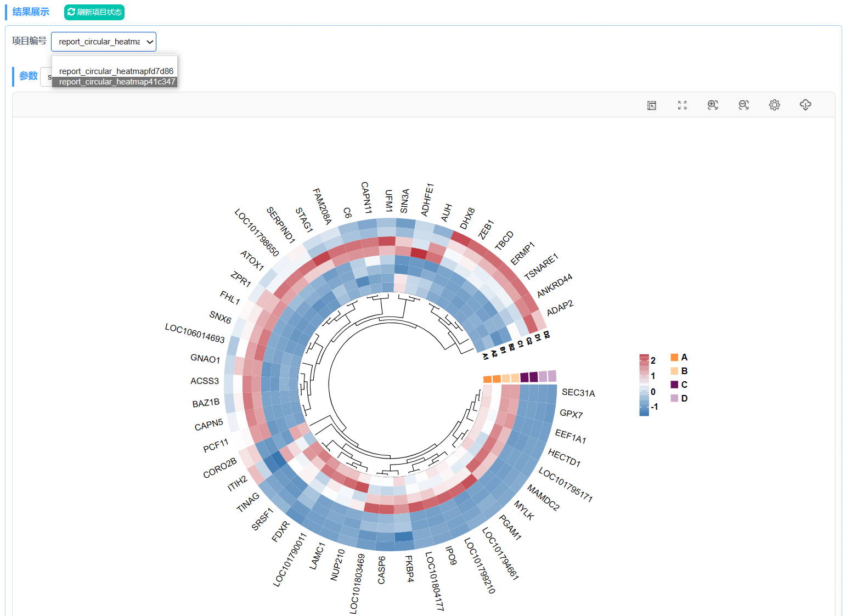The height and width of the screenshot is (616, 846).
Task: Click gene label CASP6
Action: 382,570
